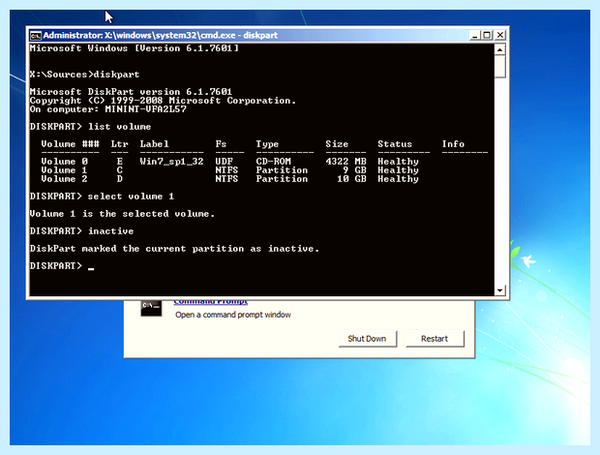Click the title bar text 'cmd.exe - diskpart'
The image size is (600, 455).
tap(242, 35)
